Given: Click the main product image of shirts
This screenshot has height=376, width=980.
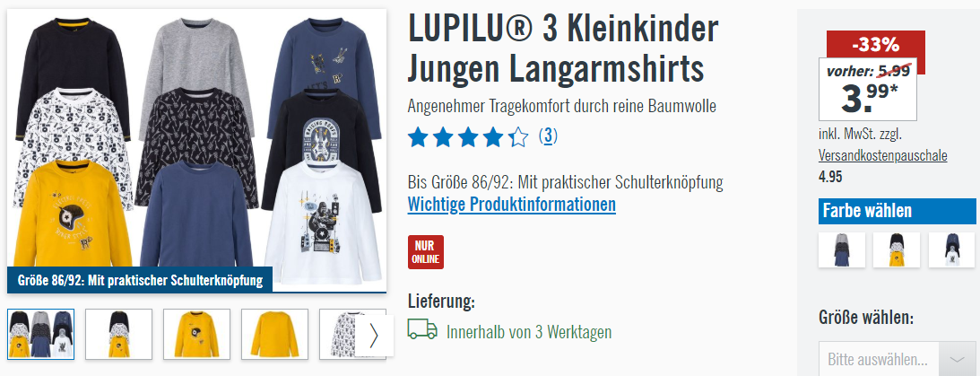Looking at the screenshot, I should (x=197, y=150).
